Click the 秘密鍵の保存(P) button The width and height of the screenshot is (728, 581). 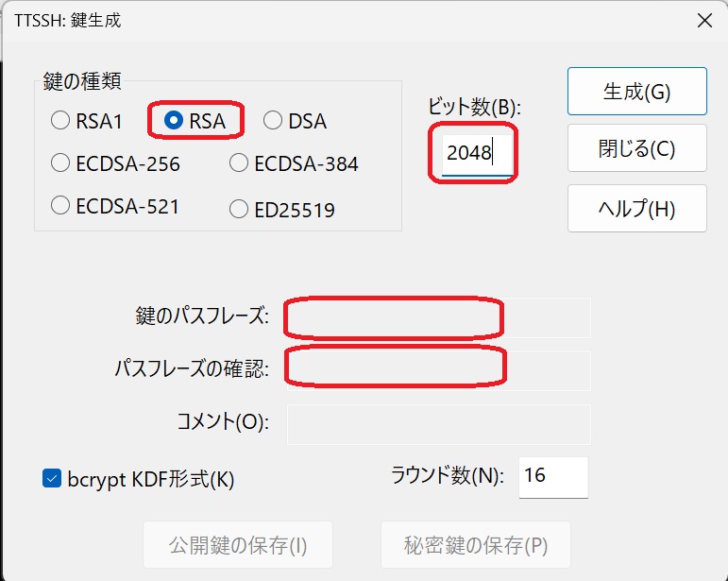click(475, 545)
